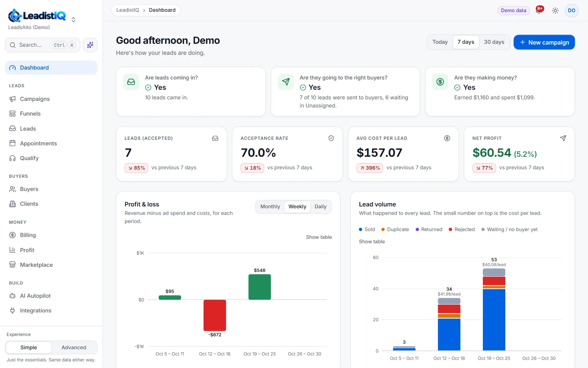Open Funnels in the sidebar
This screenshot has height=368, width=588.
coord(51,114)
